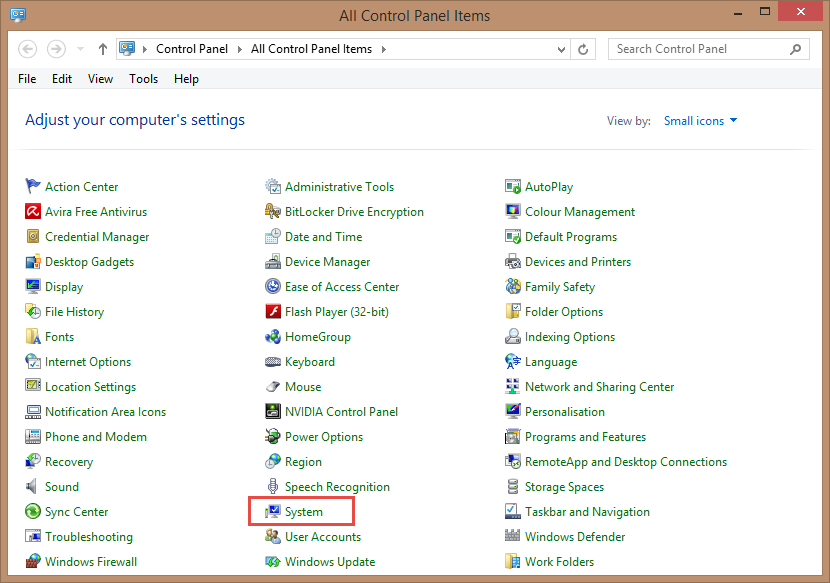The image size is (830, 583).
Task: Click the Sound speaker icon
Action: [x=33, y=486]
